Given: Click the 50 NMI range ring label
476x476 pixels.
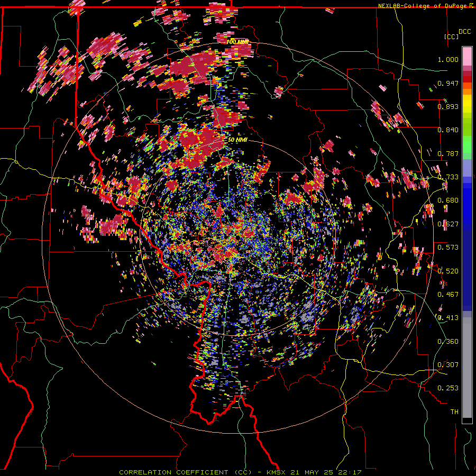Looking at the screenshot, I should coord(237,140).
